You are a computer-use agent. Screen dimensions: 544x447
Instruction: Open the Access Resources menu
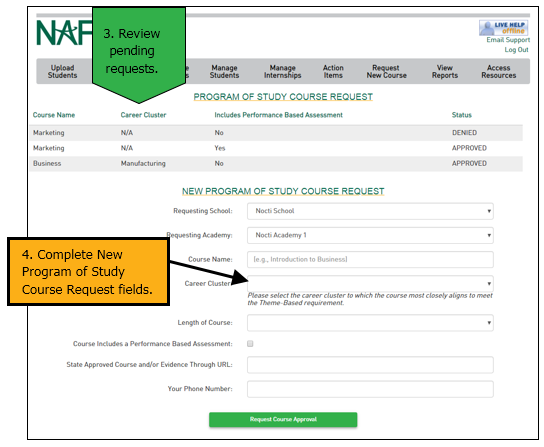click(x=499, y=71)
